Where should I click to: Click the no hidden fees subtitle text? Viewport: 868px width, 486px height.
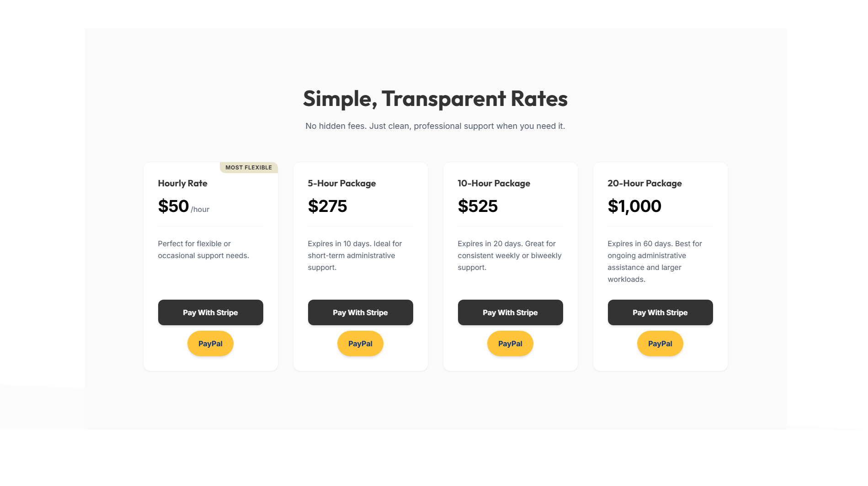(435, 126)
